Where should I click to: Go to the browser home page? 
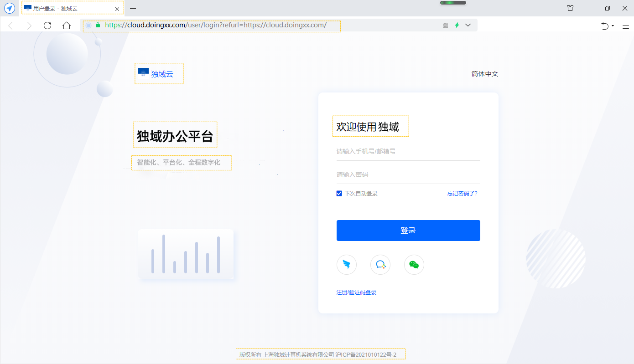(67, 26)
